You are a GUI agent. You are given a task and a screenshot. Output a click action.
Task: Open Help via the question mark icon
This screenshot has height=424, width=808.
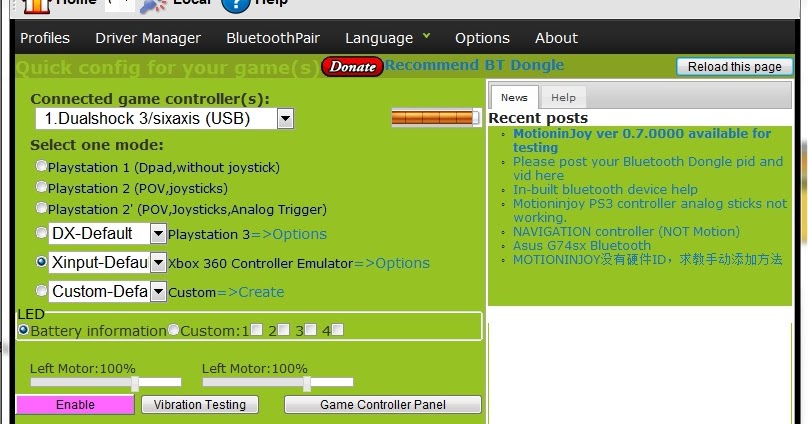coord(235,5)
